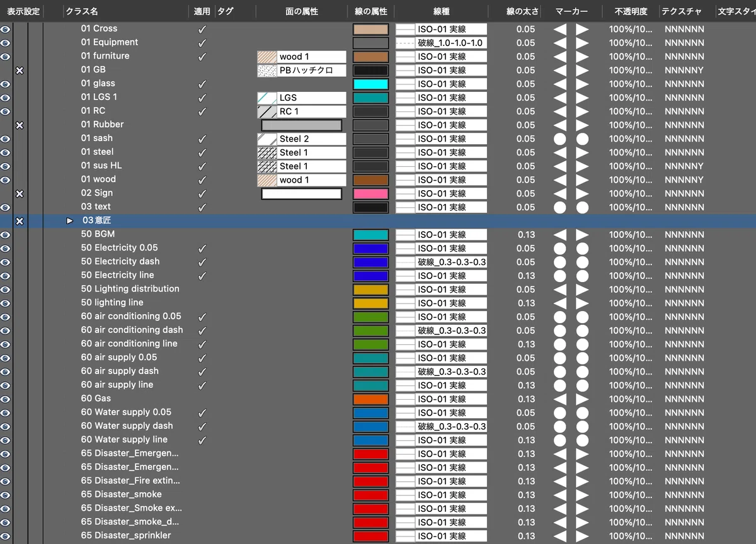Click the invisible X mark for 01 Rubber
Screen dimensions: 756x544
(x=20, y=125)
